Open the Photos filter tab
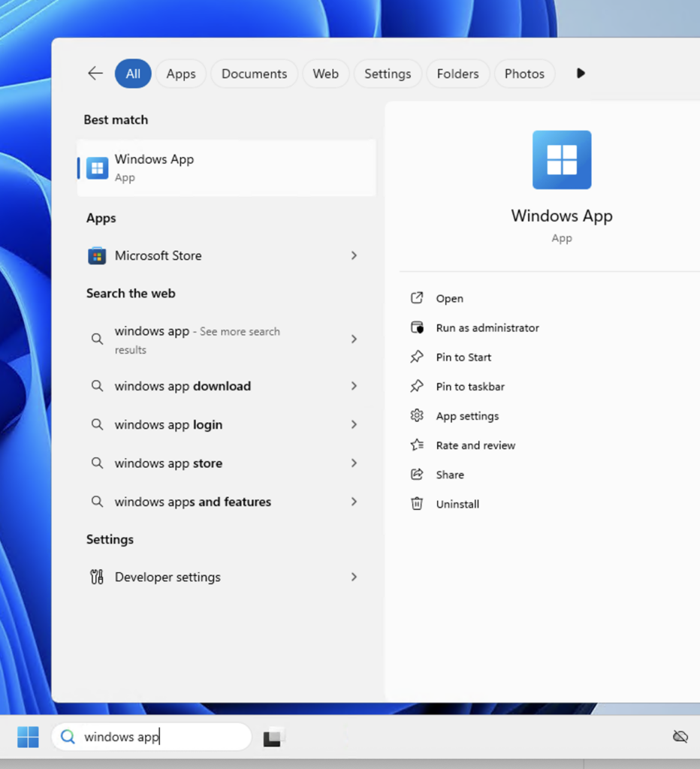 point(524,74)
